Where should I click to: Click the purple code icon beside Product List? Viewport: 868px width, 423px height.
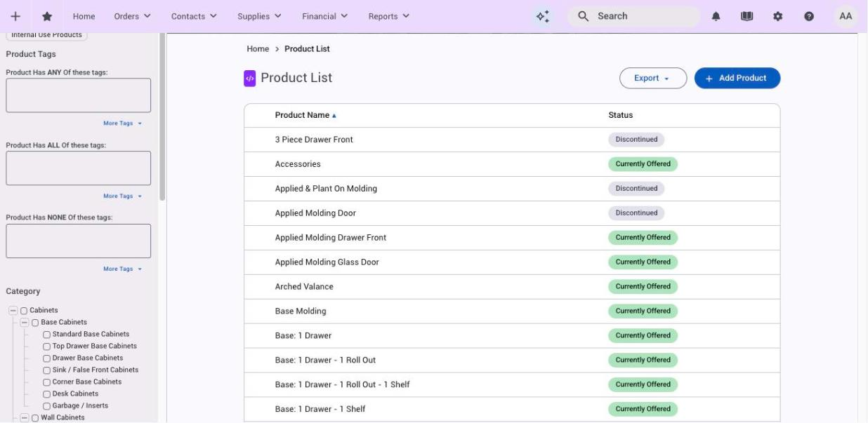pos(249,79)
